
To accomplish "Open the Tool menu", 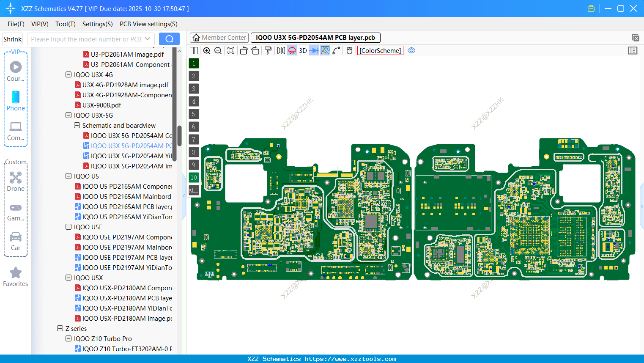I will 65,24.
